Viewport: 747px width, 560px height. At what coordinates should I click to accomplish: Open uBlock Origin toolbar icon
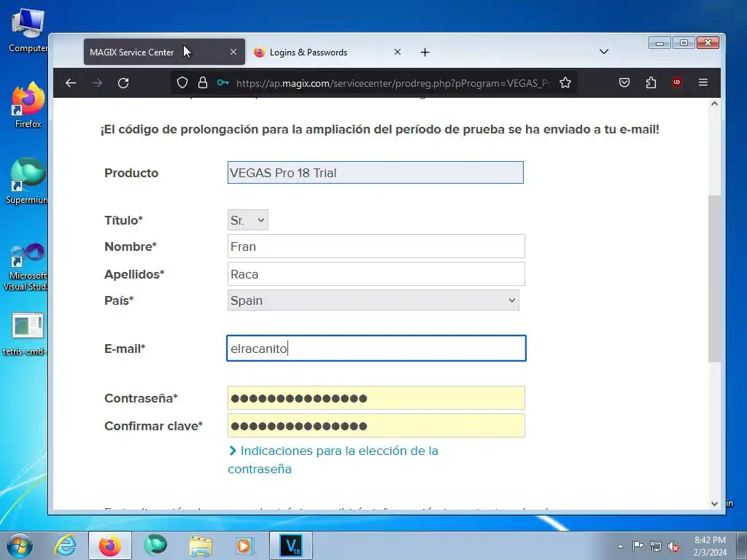pos(677,82)
